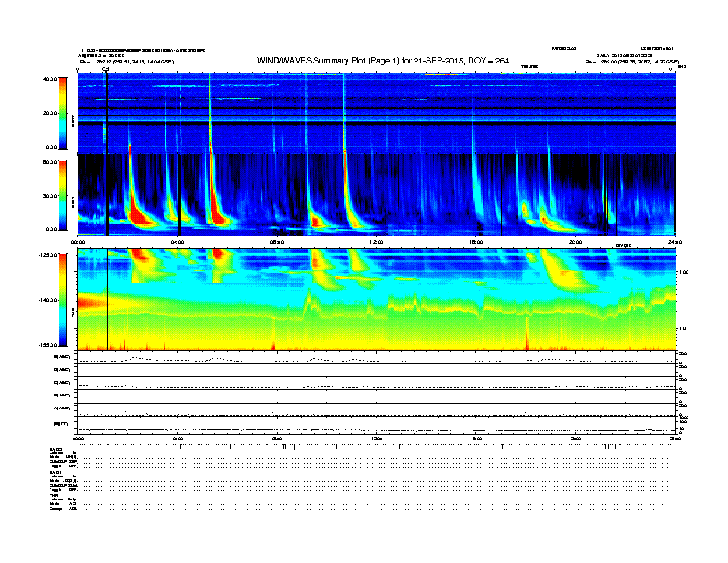728x563 pixels.
Task: Click the WIND/WAVES Summary Plot title
Action: (383, 61)
